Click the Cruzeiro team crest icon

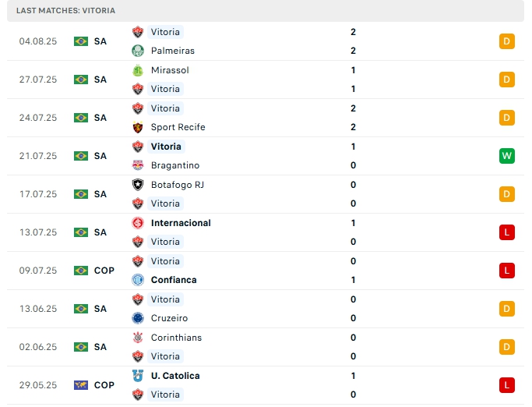click(x=138, y=318)
